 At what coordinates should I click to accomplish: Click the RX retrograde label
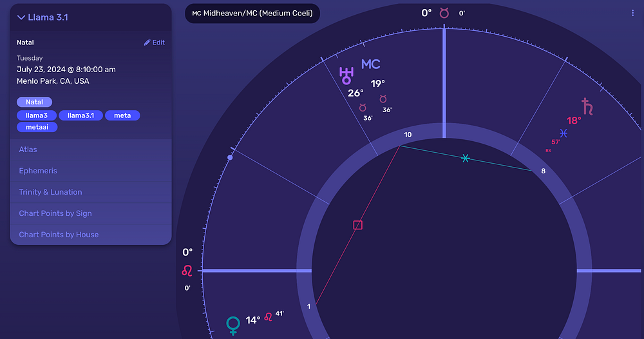click(548, 151)
